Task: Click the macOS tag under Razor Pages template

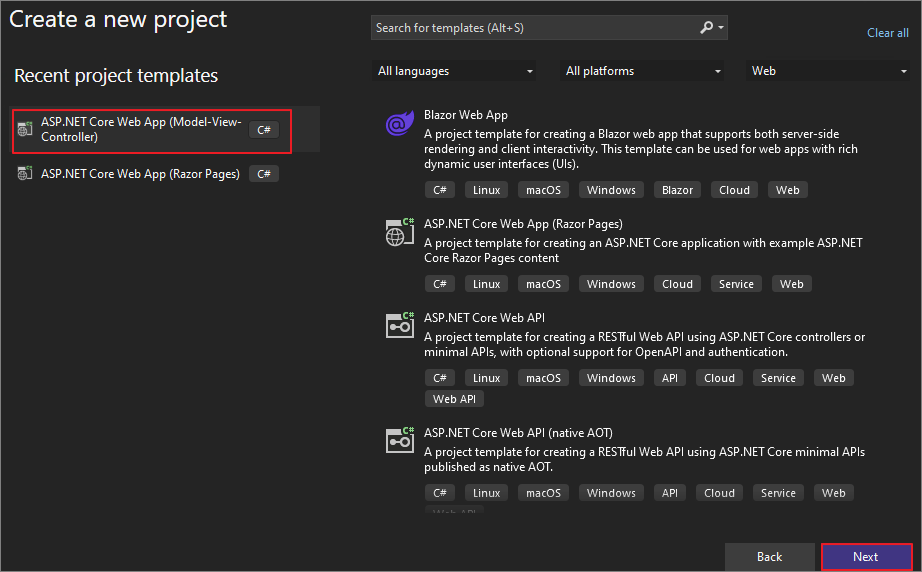Action: 543,284
